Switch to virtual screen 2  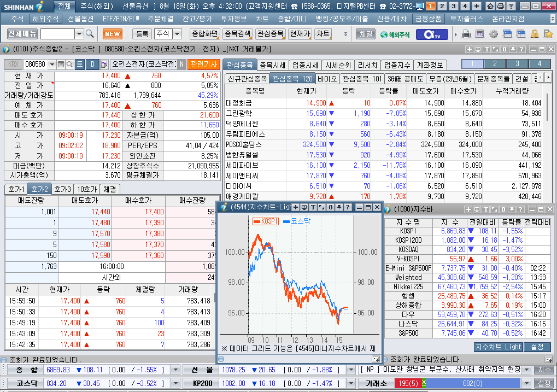coord(442,6)
